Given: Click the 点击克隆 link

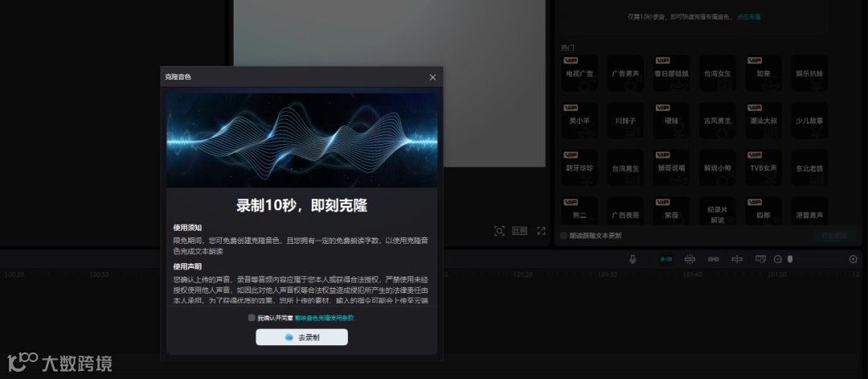Looking at the screenshot, I should point(748,17).
